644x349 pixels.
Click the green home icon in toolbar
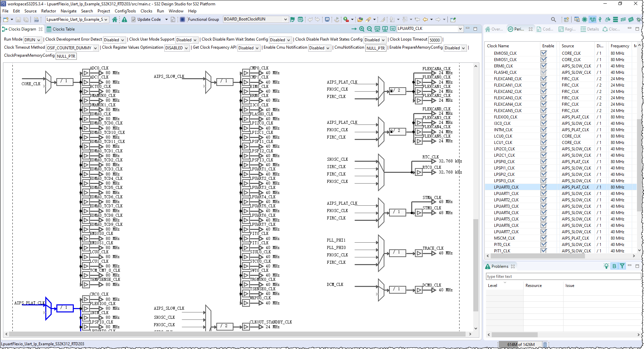coord(115,19)
